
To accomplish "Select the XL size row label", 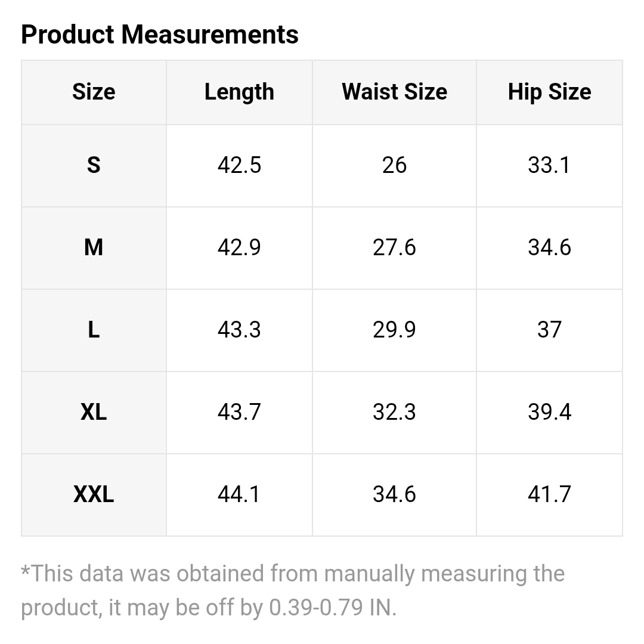I will [x=94, y=412].
